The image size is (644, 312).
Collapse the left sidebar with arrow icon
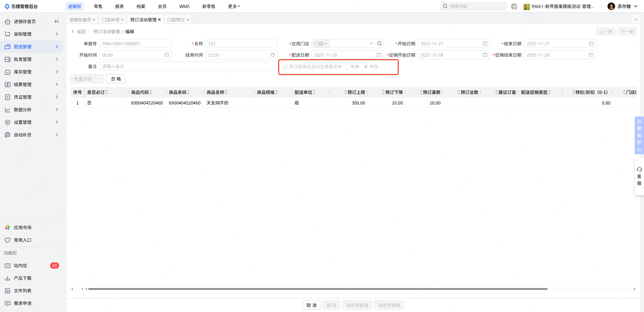tap(57, 21)
